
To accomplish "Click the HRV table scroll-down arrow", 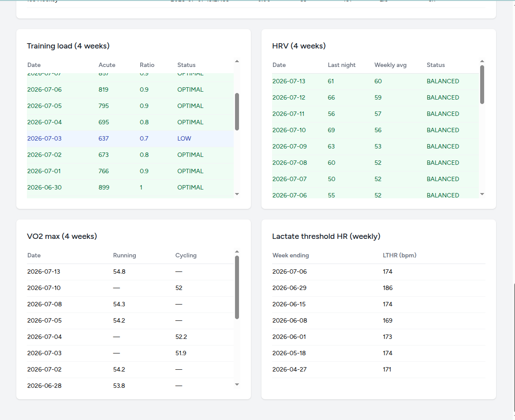I will tap(482, 194).
